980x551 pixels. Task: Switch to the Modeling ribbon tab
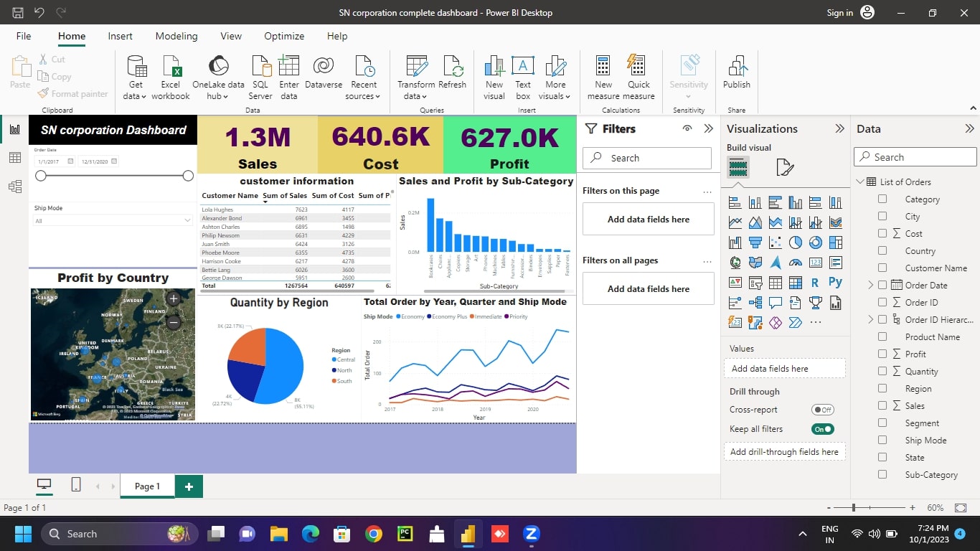(176, 36)
